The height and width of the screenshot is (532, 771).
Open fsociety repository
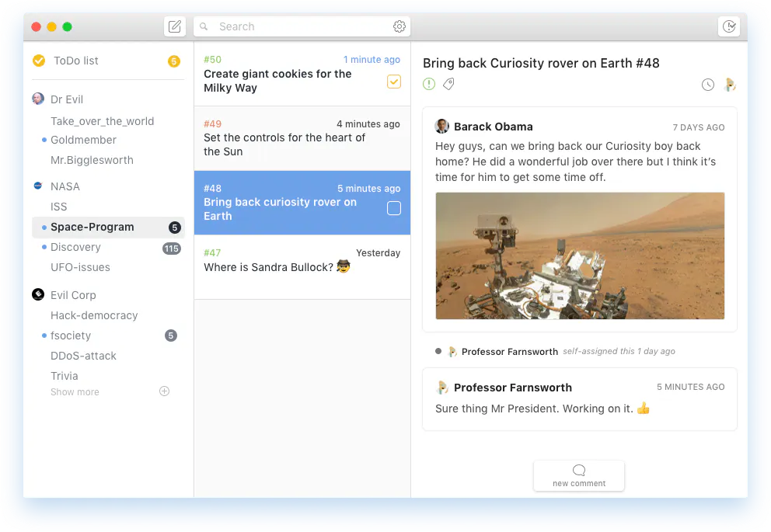(x=71, y=336)
